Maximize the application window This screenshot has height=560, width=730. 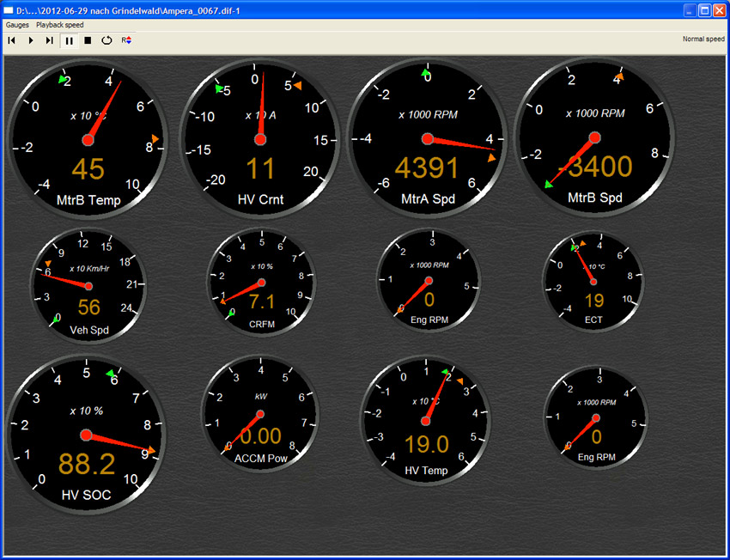[704, 9]
